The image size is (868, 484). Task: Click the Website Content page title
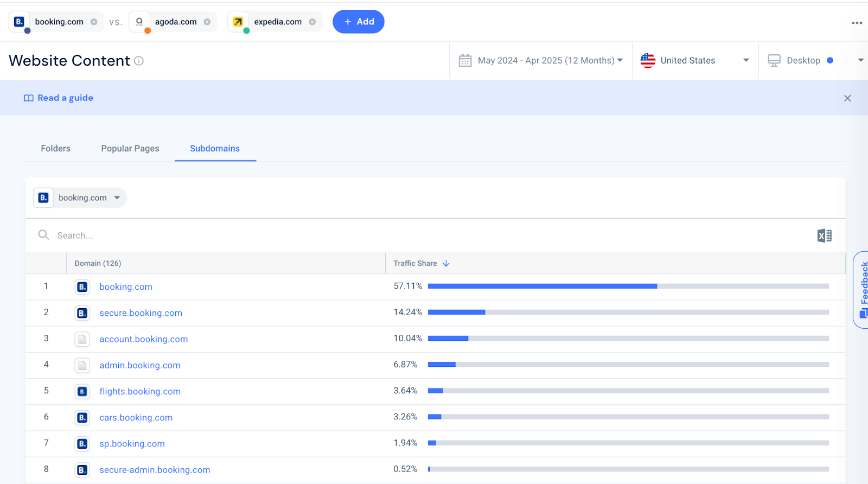(69, 60)
